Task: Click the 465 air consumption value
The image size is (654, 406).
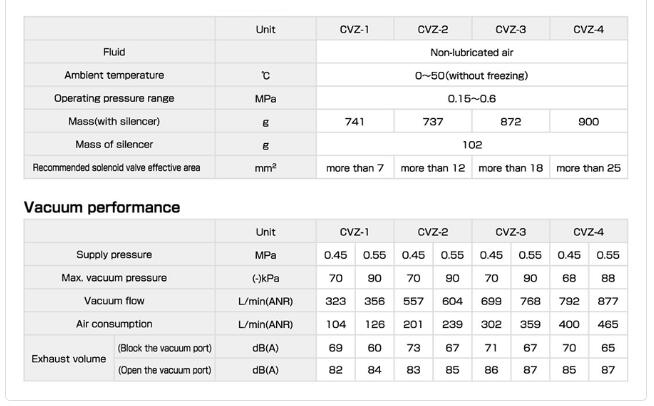Action: pos(608,324)
